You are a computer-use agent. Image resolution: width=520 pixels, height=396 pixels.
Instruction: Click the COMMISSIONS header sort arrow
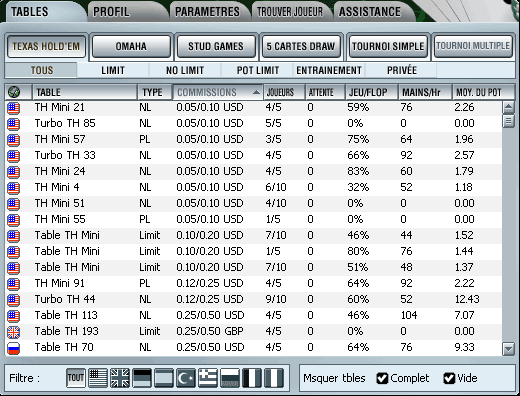[x=256, y=92]
